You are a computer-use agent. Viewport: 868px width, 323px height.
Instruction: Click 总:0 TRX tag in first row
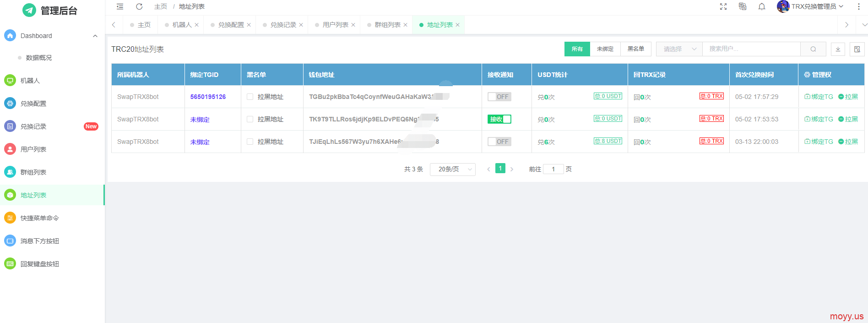pyautogui.click(x=711, y=96)
